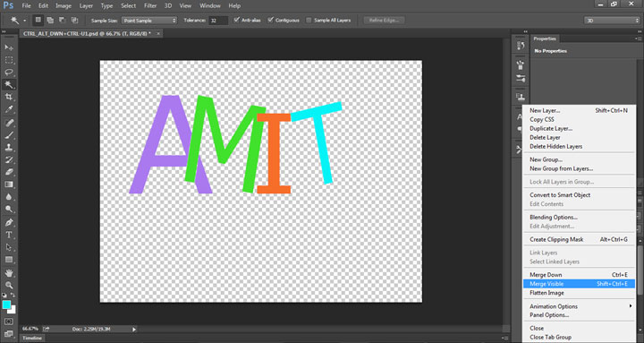
Task: Select Convert to Smart Object
Action: pos(579,195)
